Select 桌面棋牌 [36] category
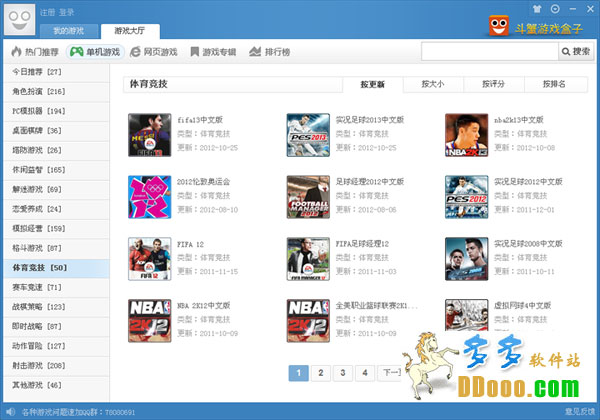 56,130
